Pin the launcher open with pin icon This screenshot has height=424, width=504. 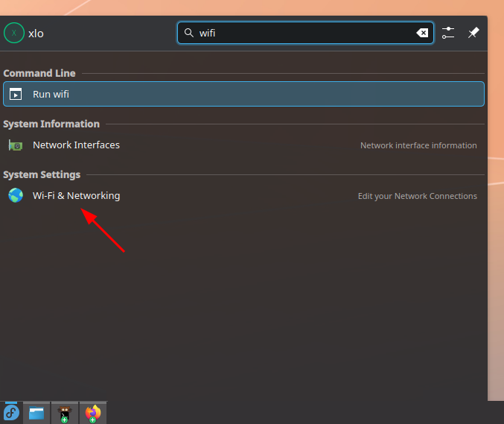pos(473,33)
